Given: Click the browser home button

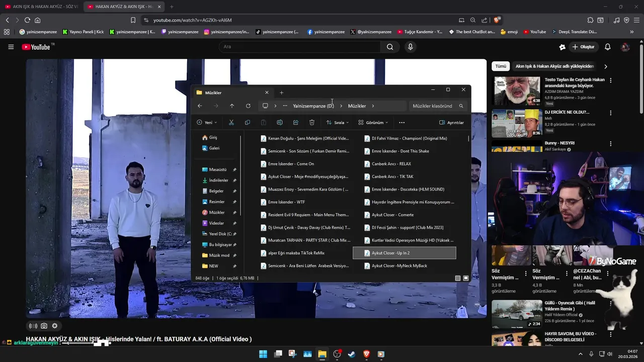Looking at the screenshot, I should [x=37, y=20].
